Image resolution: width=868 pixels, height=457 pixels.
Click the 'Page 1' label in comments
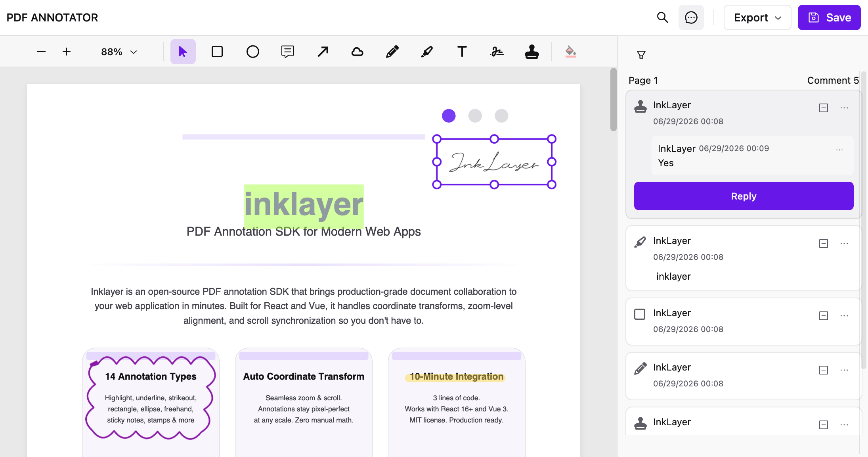(643, 81)
